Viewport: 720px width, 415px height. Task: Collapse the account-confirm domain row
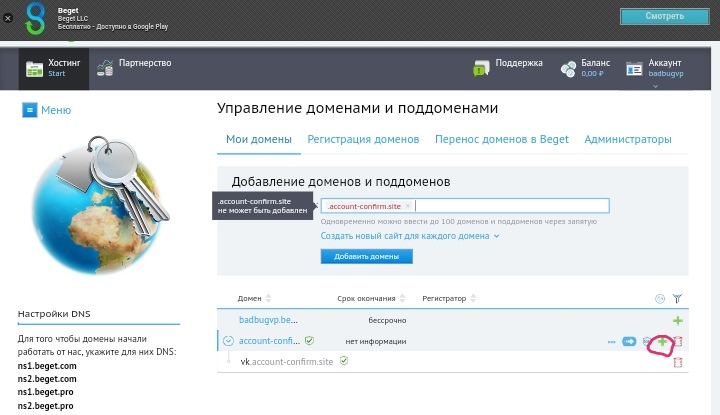pyautogui.click(x=228, y=342)
